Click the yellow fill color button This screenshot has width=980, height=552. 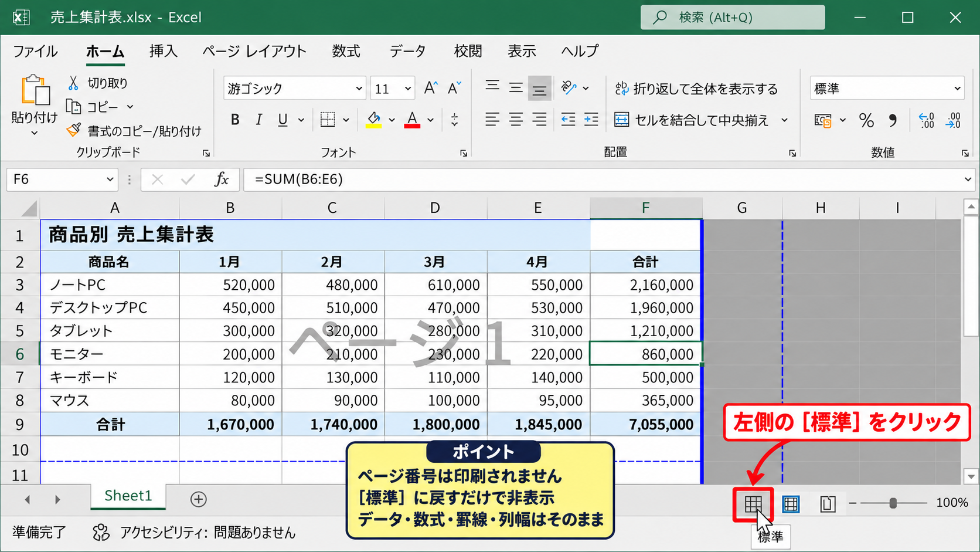(373, 120)
